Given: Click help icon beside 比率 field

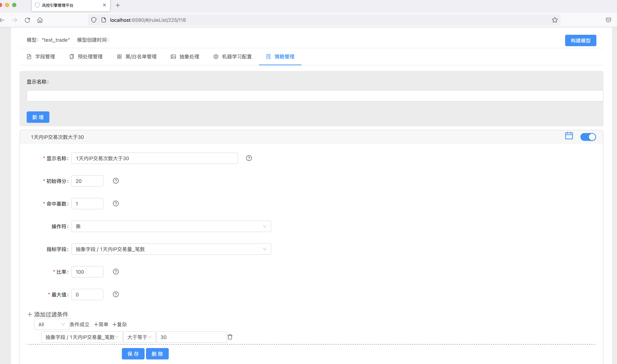Looking at the screenshot, I should click(116, 272).
